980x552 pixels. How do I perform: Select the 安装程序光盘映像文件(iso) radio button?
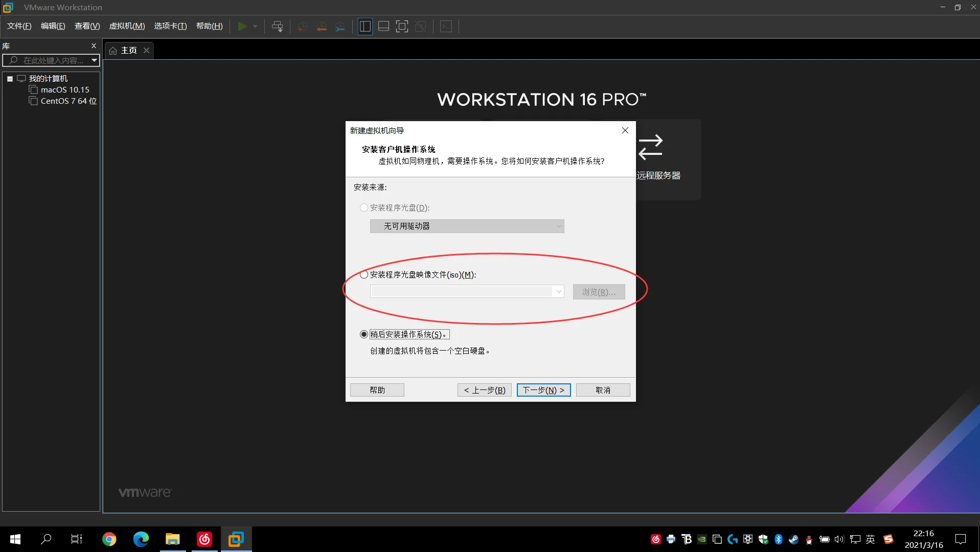pos(364,274)
